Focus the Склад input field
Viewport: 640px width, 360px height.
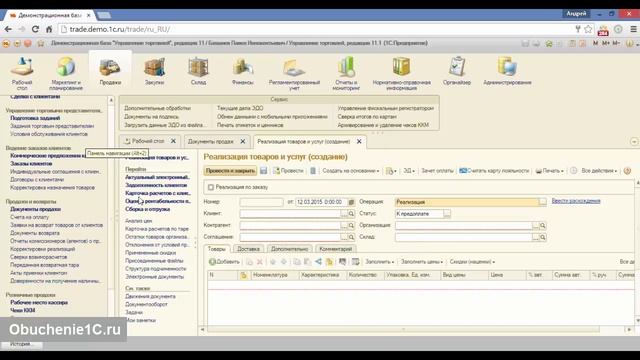click(463, 237)
